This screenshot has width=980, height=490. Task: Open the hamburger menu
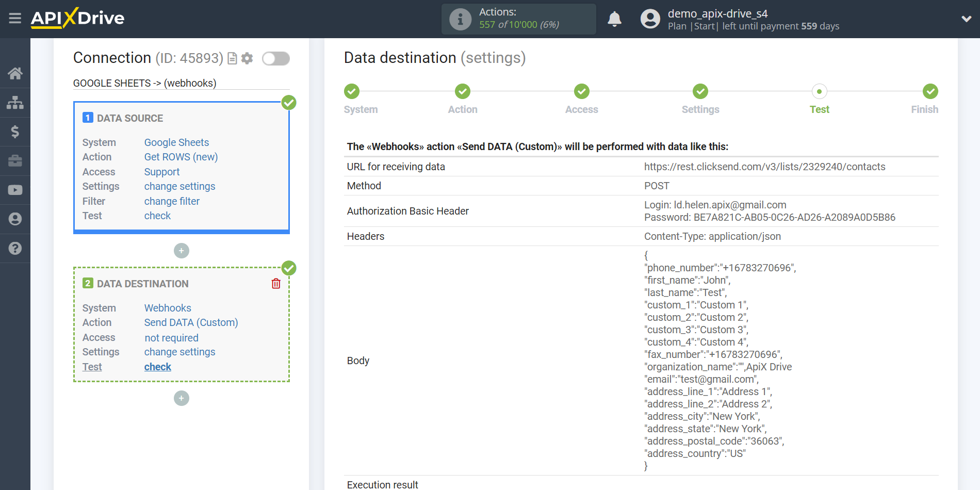(15, 19)
